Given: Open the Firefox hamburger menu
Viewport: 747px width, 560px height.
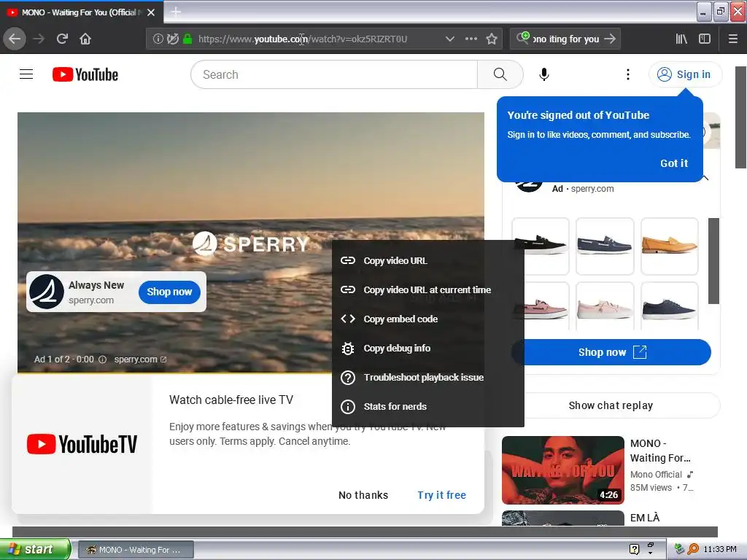Looking at the screenshot, I should coord(732,39).
